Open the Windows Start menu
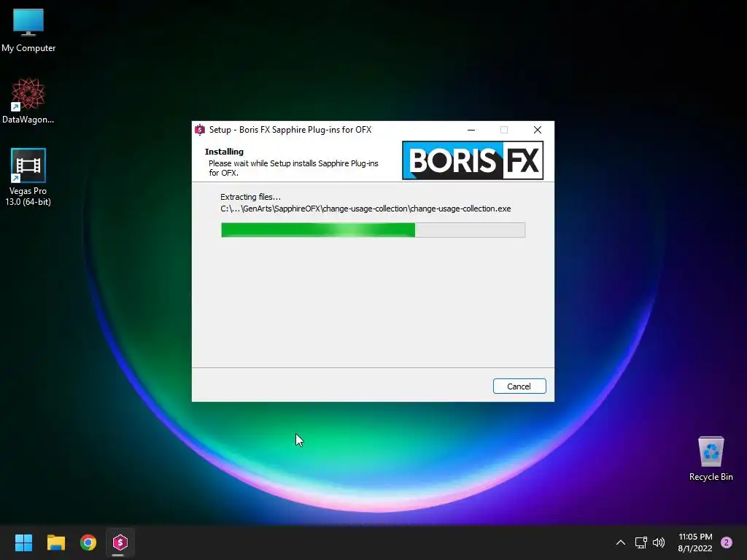 coord(23,542)
